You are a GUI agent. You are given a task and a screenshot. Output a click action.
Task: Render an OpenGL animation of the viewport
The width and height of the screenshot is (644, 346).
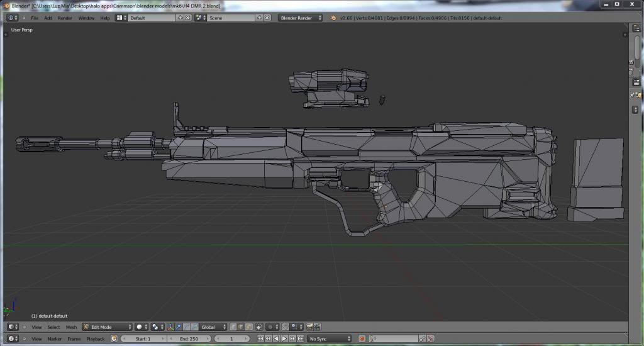click(x=318, y=327)
